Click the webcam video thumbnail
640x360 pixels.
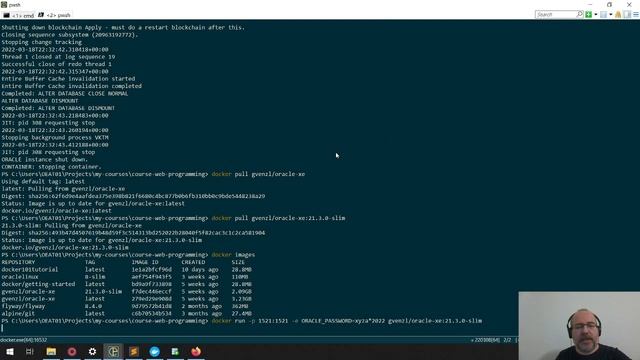(x=579, y=326)
